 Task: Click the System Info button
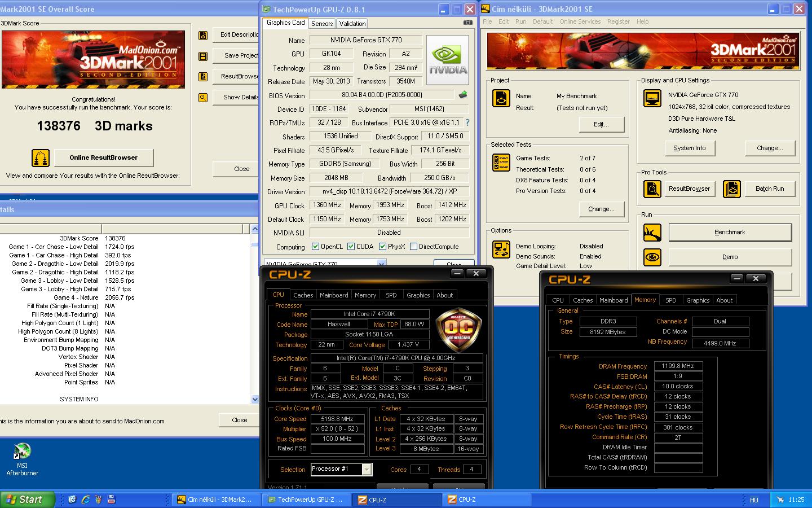pyautogui.click(x=690, y=148)
